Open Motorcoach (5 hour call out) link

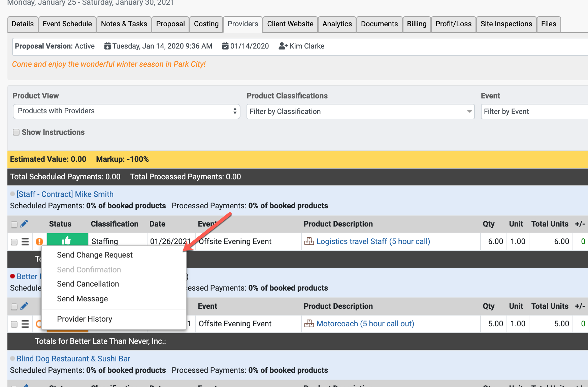(365, 324)
